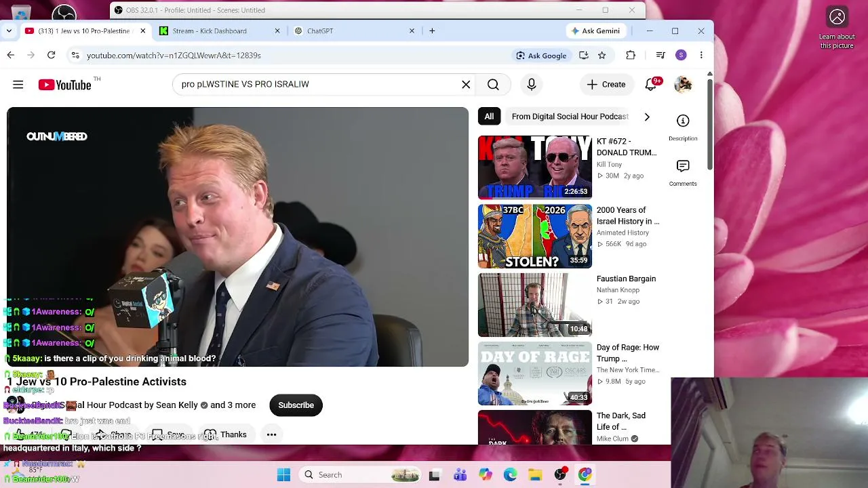
Task: Open the Nathan Knopp channel link
Action: [618, 290]
